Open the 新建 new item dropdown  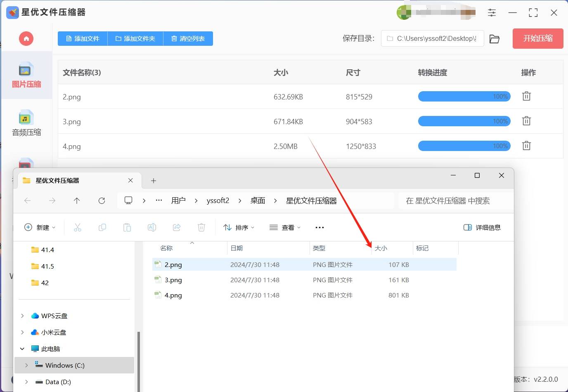coord(40,227)
